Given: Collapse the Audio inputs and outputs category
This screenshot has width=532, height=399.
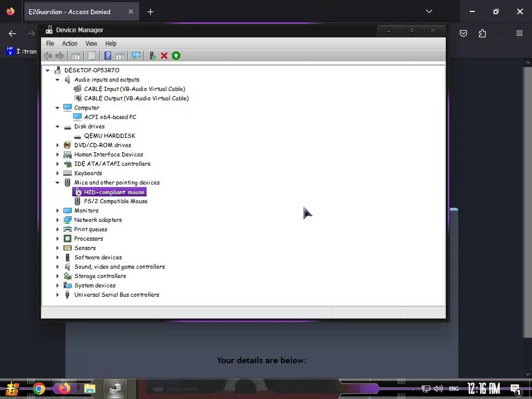Looking at the screenshot, I should [x=57, y=79].
